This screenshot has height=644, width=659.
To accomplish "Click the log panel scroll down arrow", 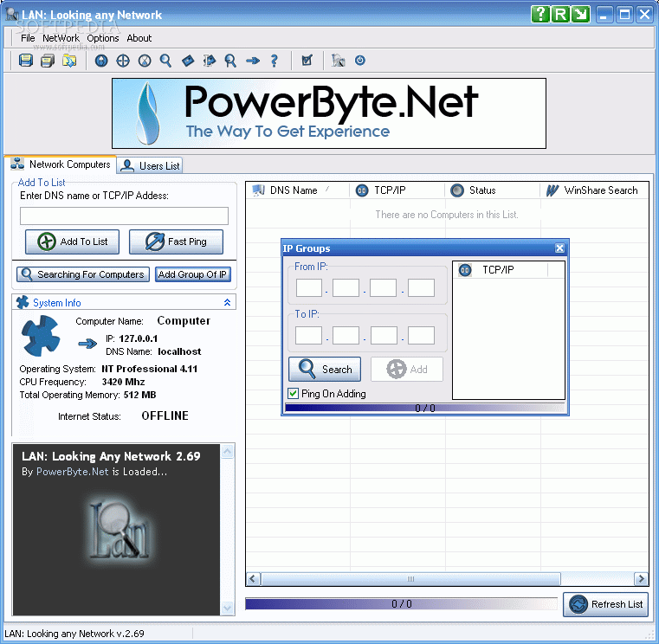I will click(228, 608).
